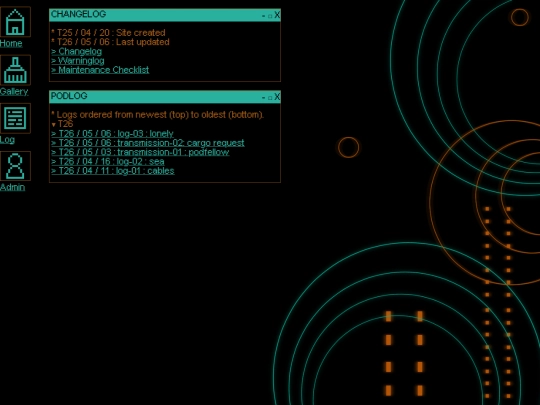The image size is (540, 405).
Task: Click the PODLOG title bar
Action: click(x=165, y=97)
